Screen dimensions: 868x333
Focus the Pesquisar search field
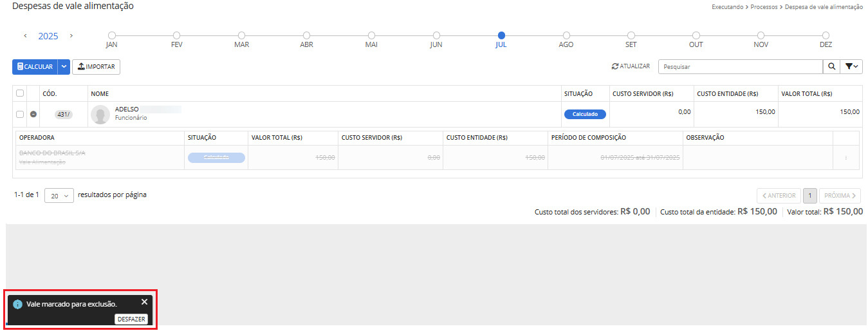[741, 66]
